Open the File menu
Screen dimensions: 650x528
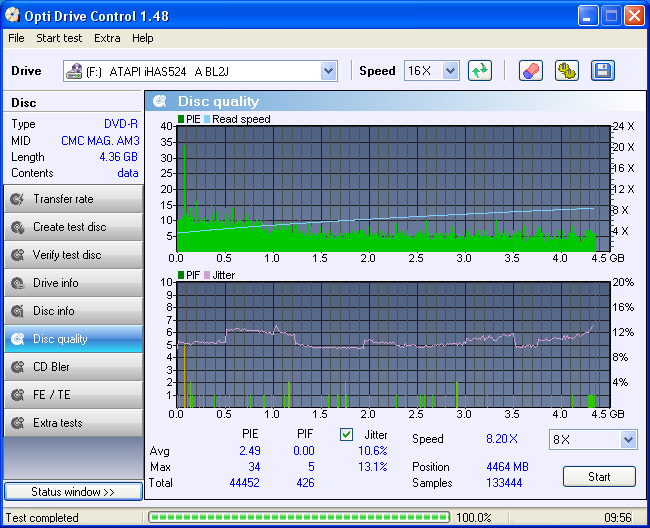16,38
